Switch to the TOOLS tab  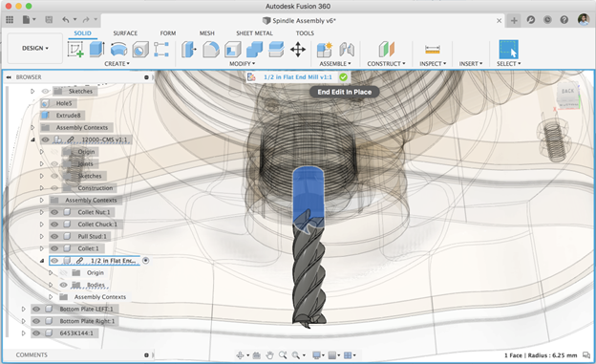tap(305, 33)
